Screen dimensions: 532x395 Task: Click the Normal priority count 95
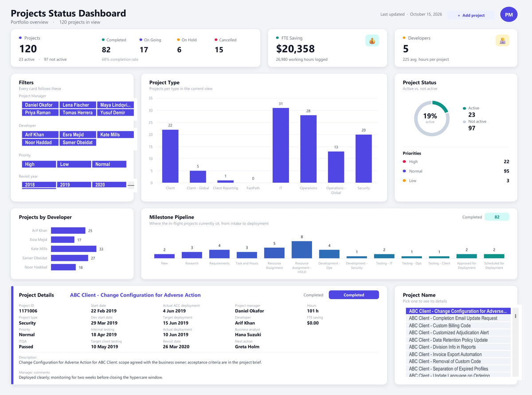coord(506,171)
